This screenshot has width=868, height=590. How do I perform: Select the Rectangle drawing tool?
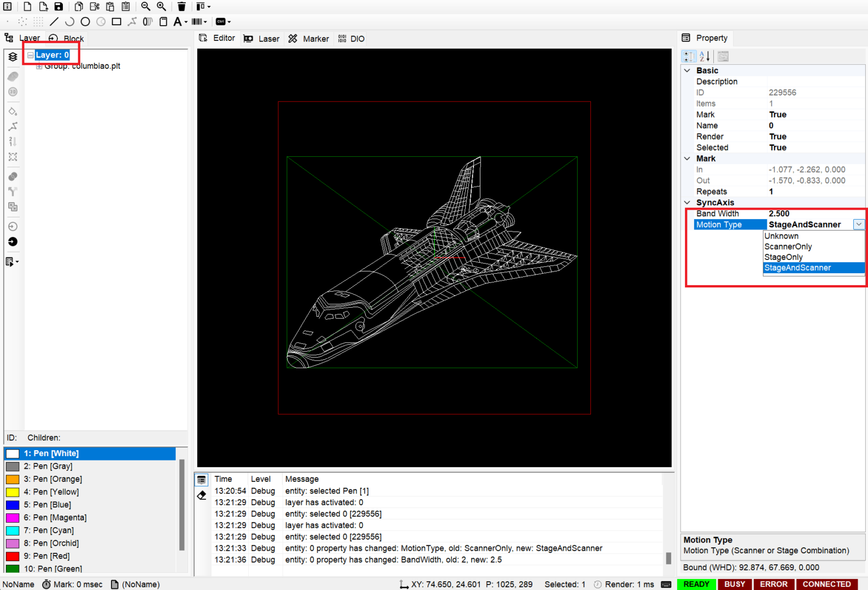click(116, 22)
